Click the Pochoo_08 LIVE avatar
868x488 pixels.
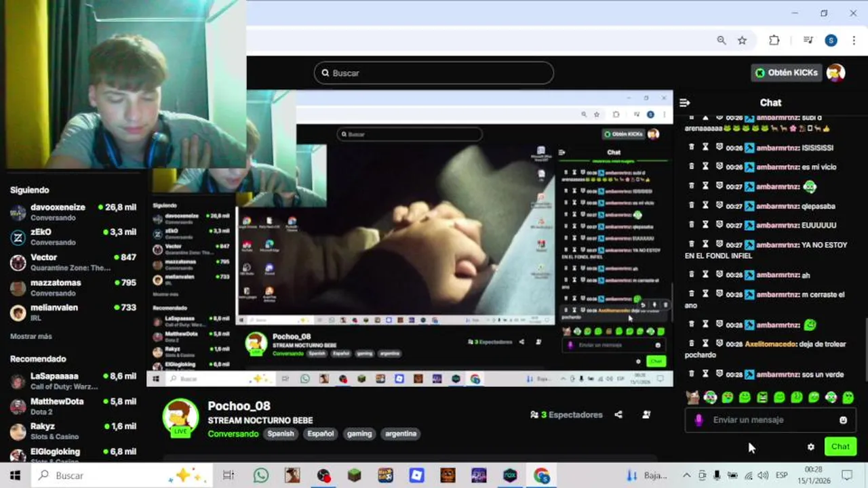(180, 417)
